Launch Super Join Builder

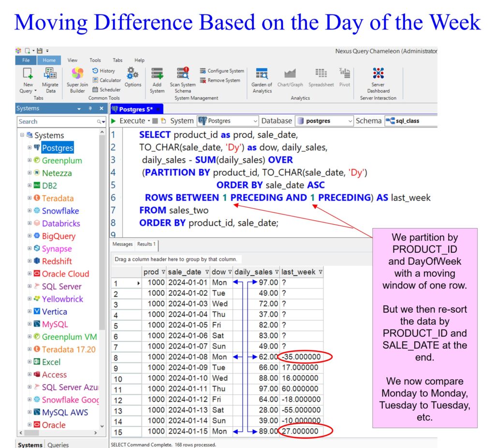(x=77, y=74)
